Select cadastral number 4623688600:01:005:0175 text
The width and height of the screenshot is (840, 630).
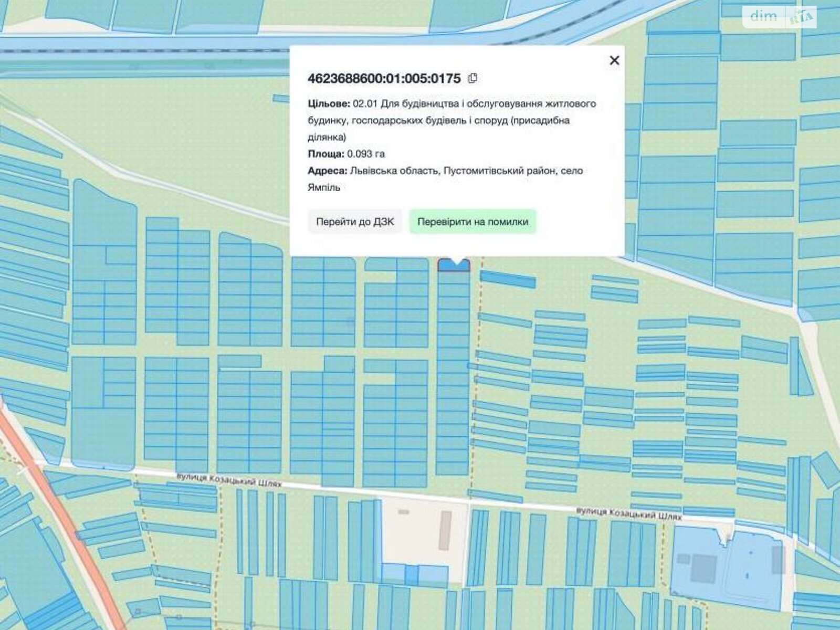coord(384,78)
